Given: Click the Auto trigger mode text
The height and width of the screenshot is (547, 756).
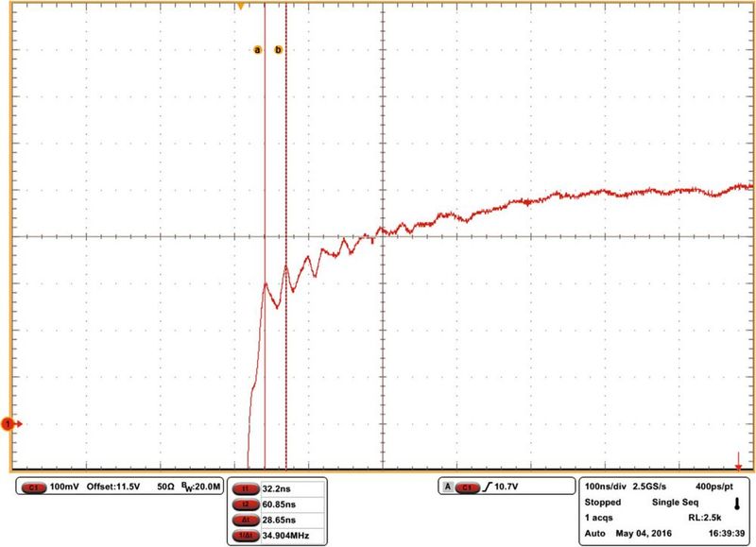Looking at the screenshot, I should pos(594,534).
